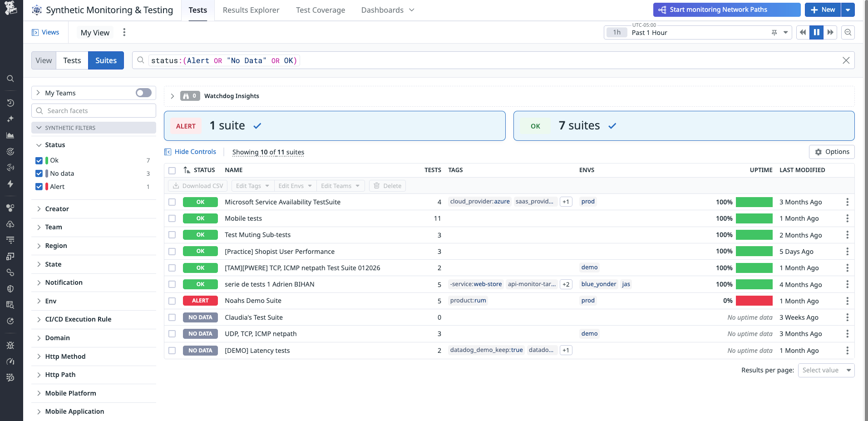Open the Results per page Select value dropdown
Viewport: 868px width, 421px height.
point(826,370)
